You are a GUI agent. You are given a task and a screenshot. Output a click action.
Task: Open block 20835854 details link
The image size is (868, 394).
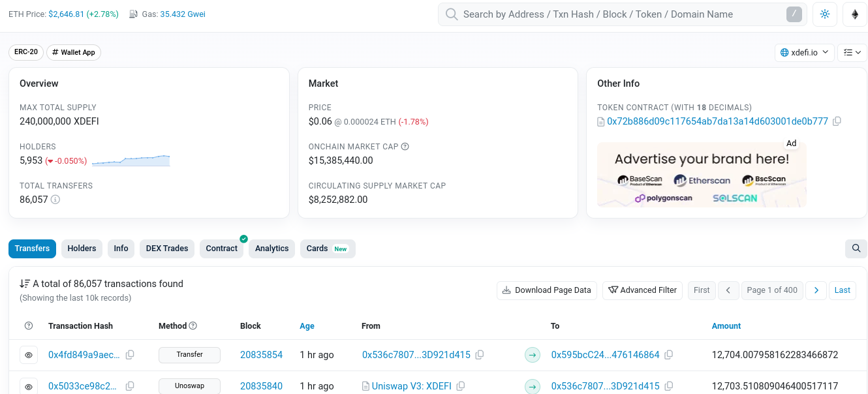pos(262,354)
